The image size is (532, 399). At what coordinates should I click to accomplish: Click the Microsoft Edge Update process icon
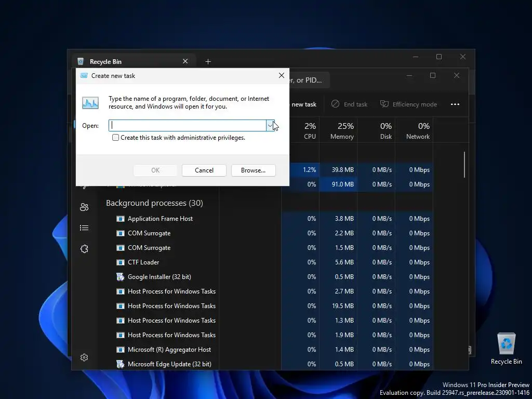pos(121,364)
